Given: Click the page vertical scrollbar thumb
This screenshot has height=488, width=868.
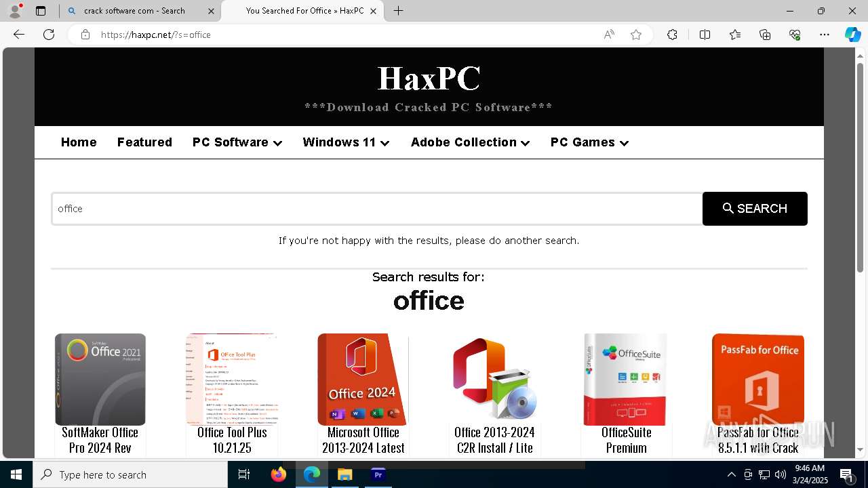Looking at the screenshot, I should click(x=860, y=167).
